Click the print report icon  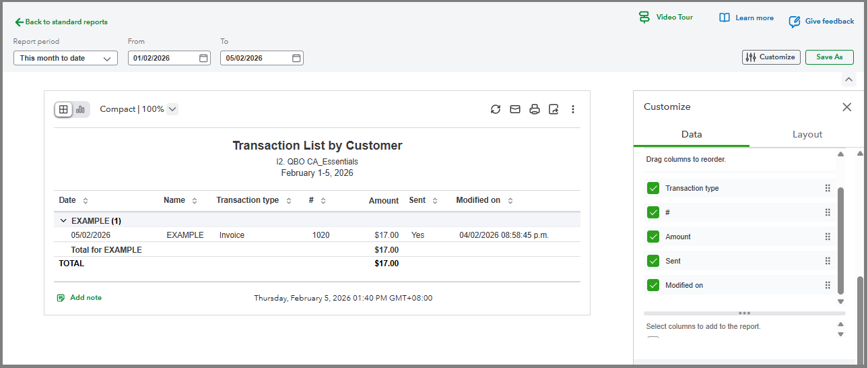tap(535, 109)
